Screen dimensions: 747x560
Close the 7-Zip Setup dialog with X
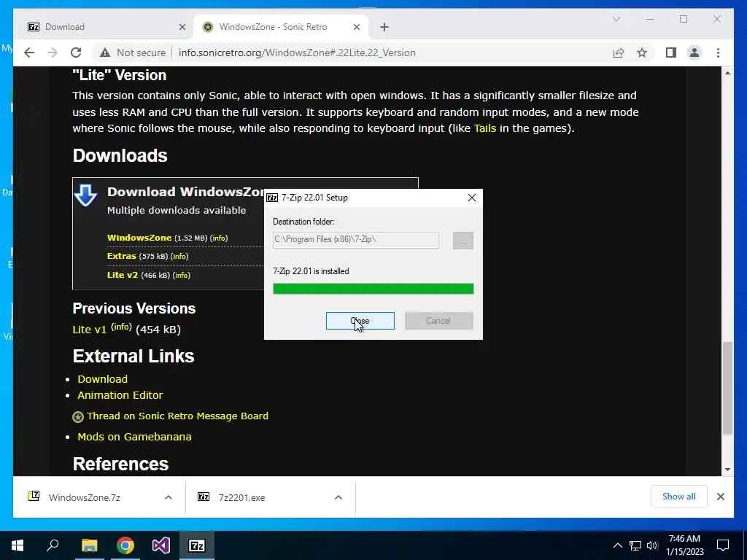(472, 198)
